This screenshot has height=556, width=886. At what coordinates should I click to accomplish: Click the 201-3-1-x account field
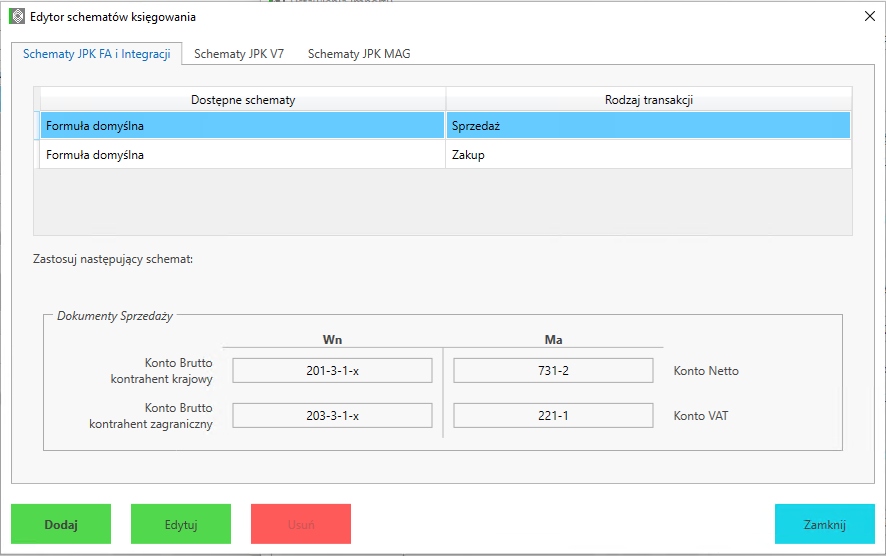(332, 371)
